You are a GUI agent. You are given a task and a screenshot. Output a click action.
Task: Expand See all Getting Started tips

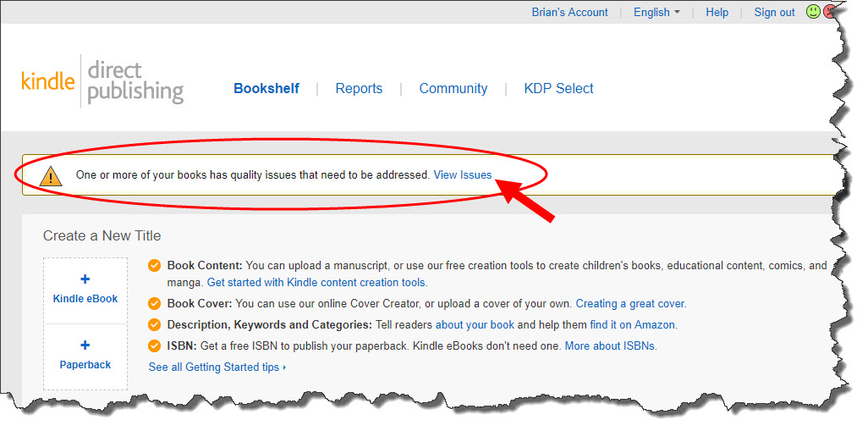pyautogui.click(x=217, y=367)
